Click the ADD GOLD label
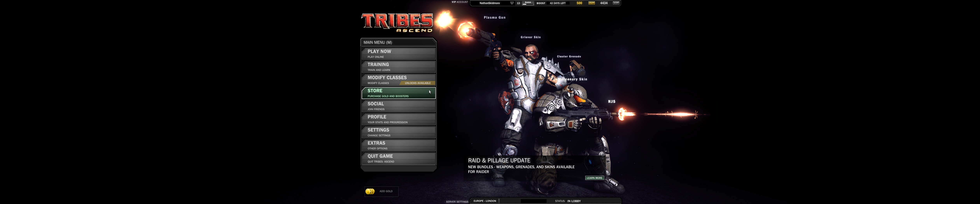 click(x=386, y=191)
